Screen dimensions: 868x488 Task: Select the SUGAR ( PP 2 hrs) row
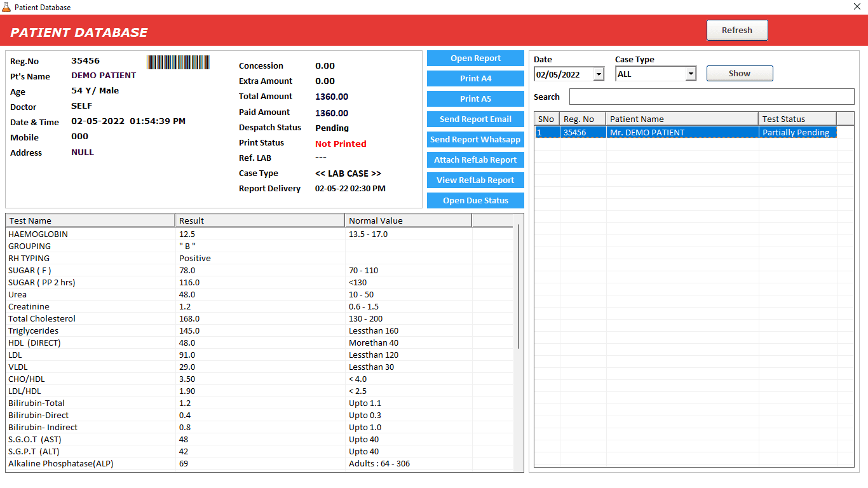259,282
